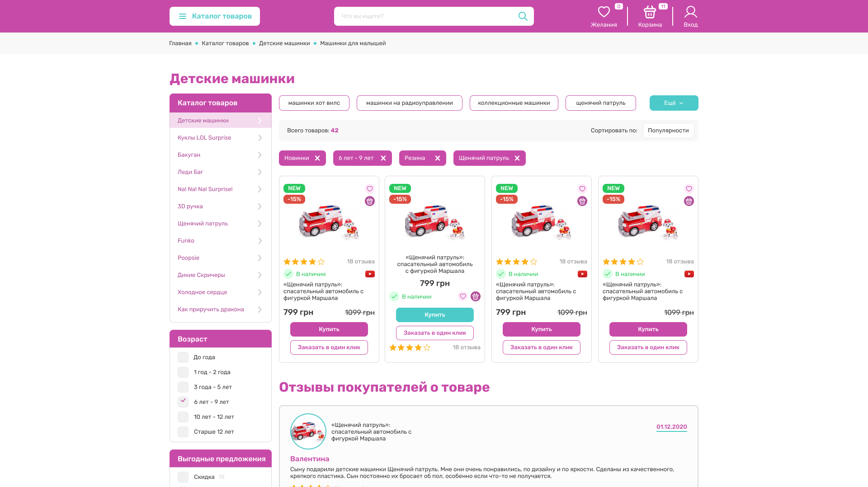This screenshot has height=487, width=868.
Task: Click the Вход user profile icon
Action: [x=690, y=12]
